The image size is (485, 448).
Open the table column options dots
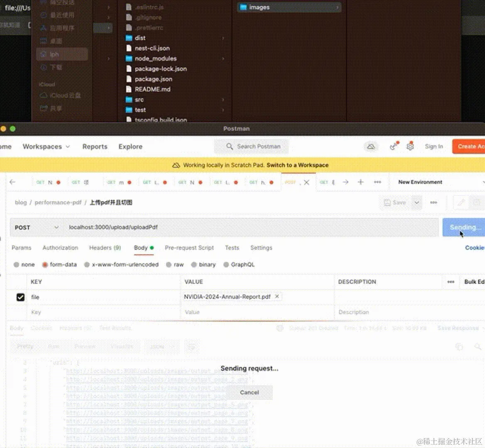point(451,282)
